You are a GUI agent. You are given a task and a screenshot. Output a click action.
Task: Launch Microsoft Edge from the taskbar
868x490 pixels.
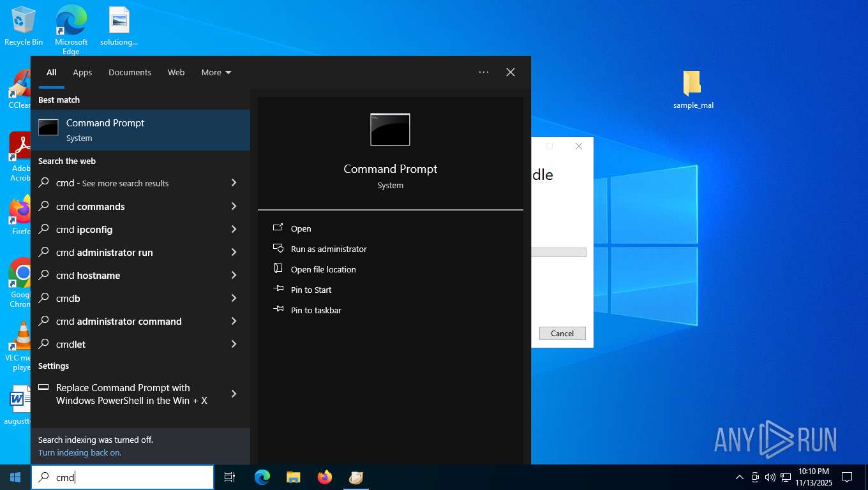pyautogui.click(x=262, y=477)
